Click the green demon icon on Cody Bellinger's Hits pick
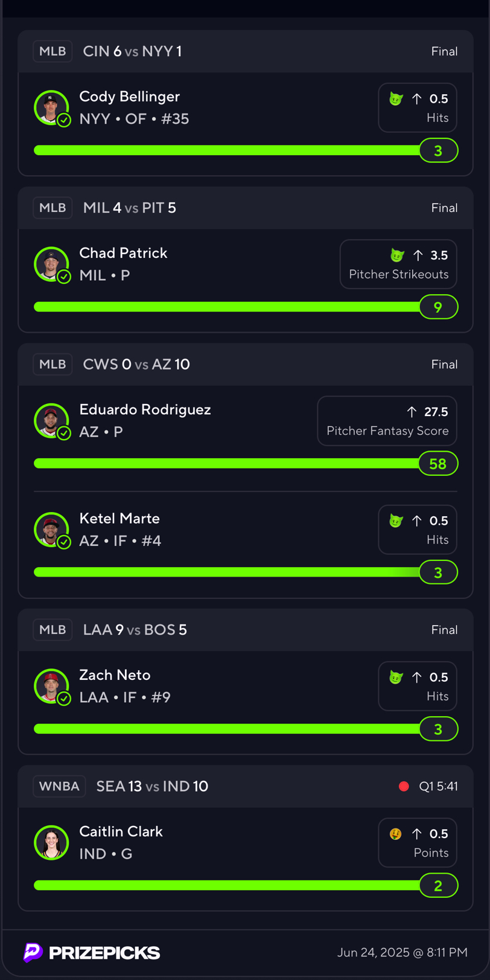This screenshot has width=490, height=980. pyautogui.click(x=396, y=99)
